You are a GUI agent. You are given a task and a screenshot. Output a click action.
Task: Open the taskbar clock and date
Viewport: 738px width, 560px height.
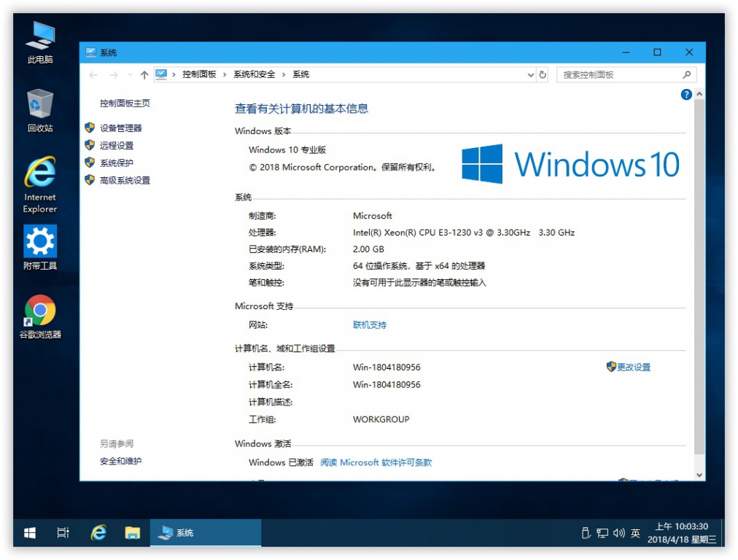(x=682, y=533)
